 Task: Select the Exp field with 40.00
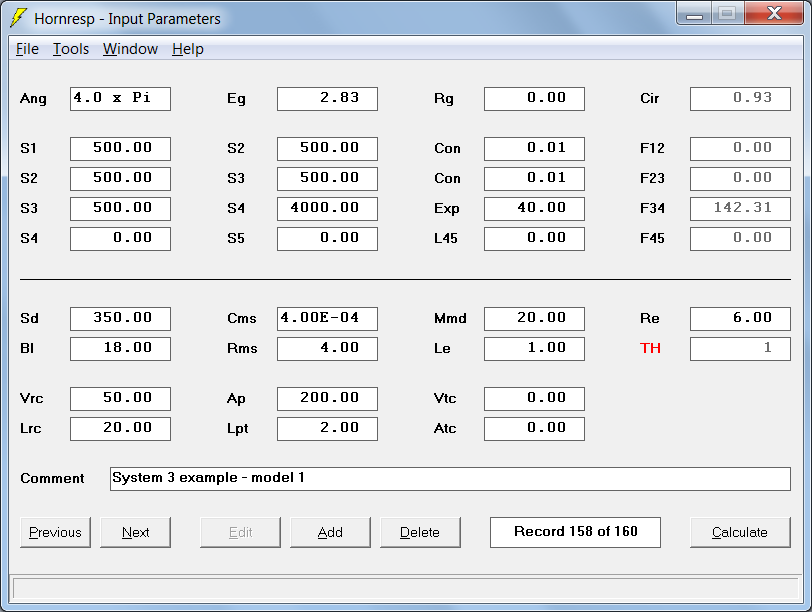tap(534, 209)
